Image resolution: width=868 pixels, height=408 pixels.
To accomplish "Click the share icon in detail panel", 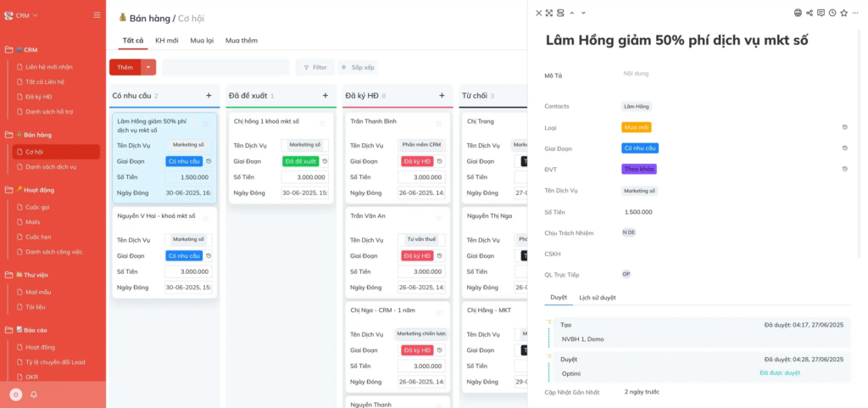I will 810,13.
